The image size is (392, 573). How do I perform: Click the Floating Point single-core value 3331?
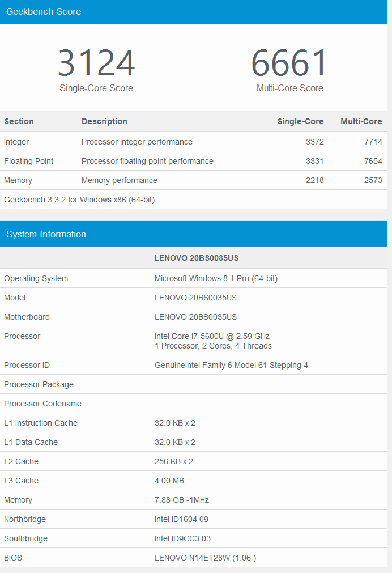pos(314,161)
